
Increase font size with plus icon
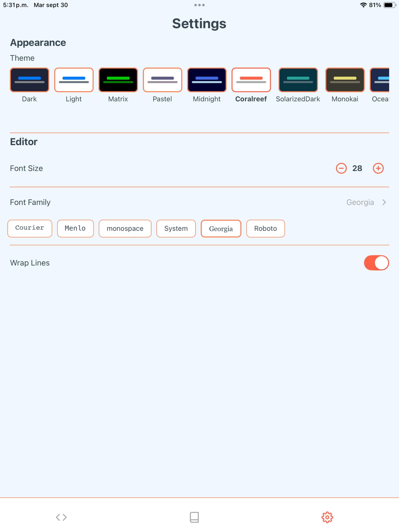[x=378, y=168]
